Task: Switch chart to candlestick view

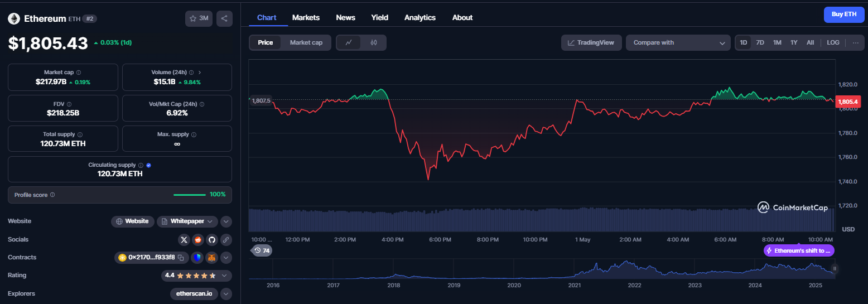Action: 374,42
